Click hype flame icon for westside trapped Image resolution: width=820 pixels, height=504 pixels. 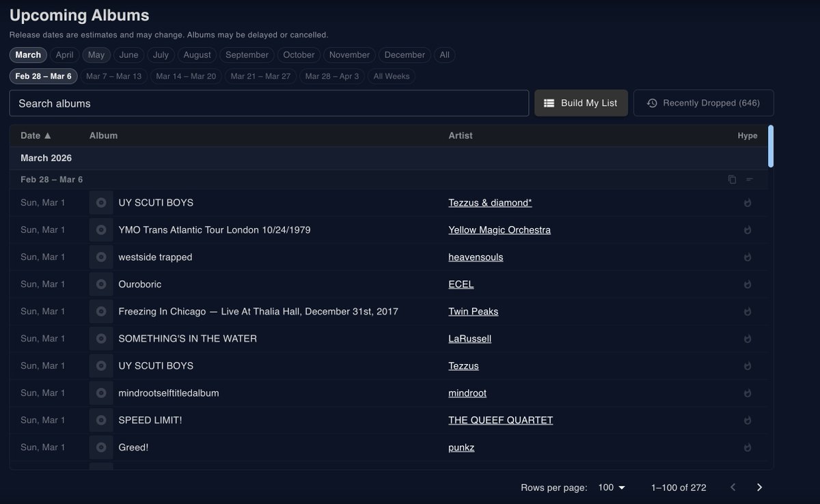coord(748,257)
